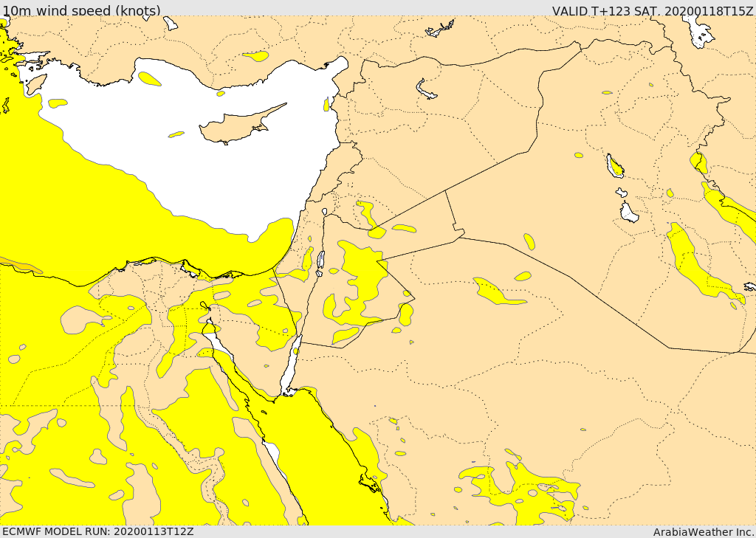This screenshot has width=756, height=538.
Task: Click the '10m wind speed (knots)' title text
Action: (82, 10)
